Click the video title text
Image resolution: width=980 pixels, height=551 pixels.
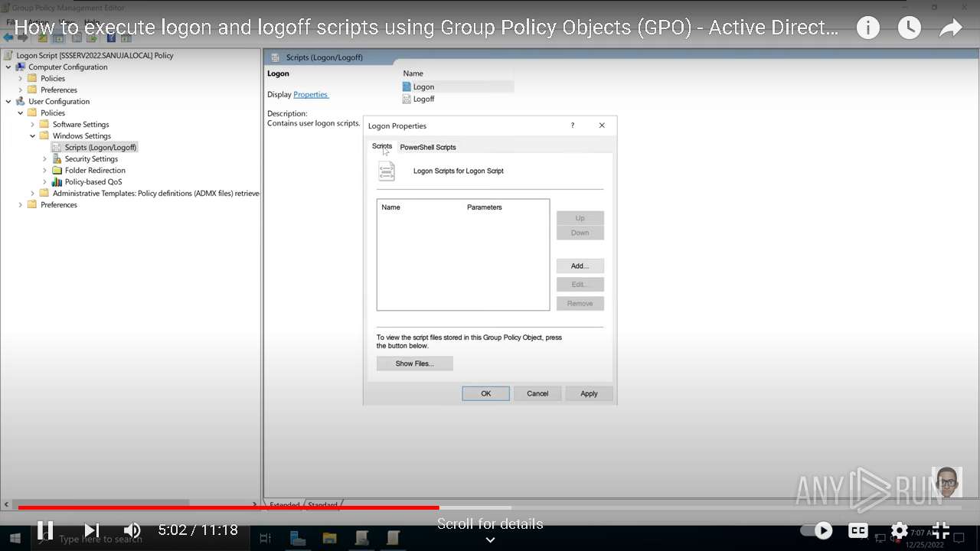point(426,28)
